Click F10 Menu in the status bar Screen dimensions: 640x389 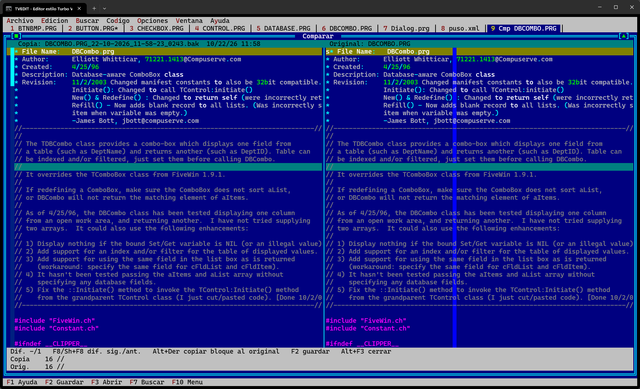click(x=187, y=382)
